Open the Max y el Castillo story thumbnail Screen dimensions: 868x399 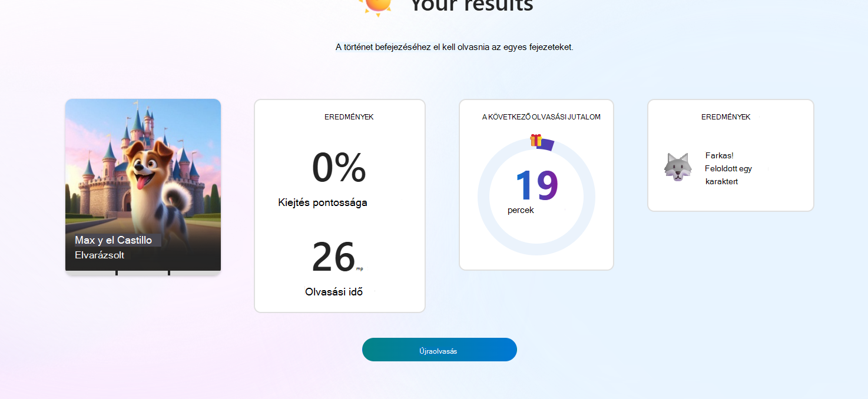[x=143, y=185]
